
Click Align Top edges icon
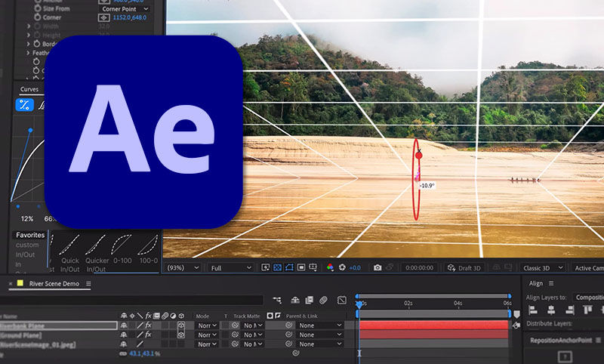click(x=587, y=310)
